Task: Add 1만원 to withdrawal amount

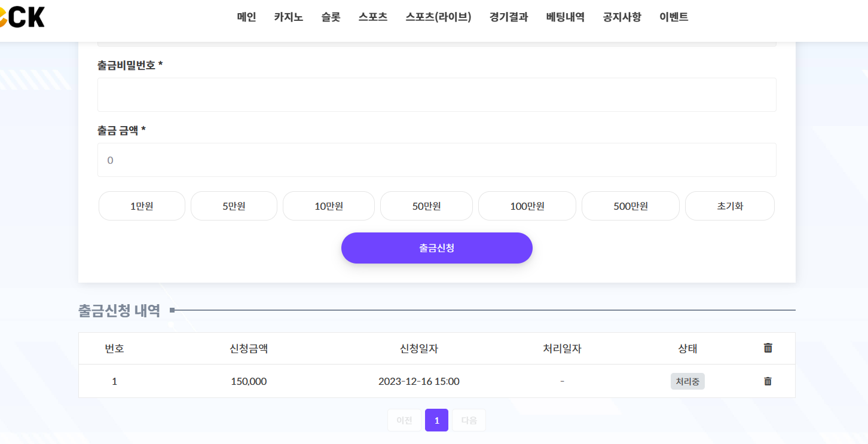Action: pyautogui.click(x=142, y=206)
